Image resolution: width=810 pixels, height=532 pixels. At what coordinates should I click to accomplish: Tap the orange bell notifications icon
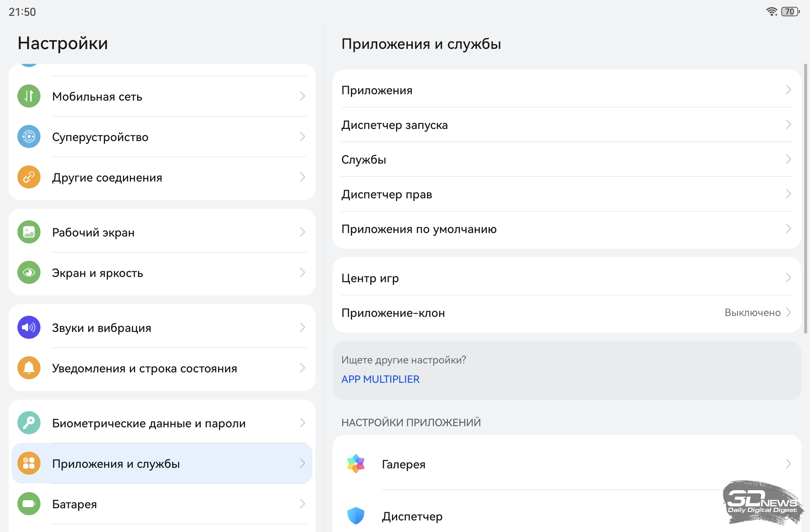point(29,368)
